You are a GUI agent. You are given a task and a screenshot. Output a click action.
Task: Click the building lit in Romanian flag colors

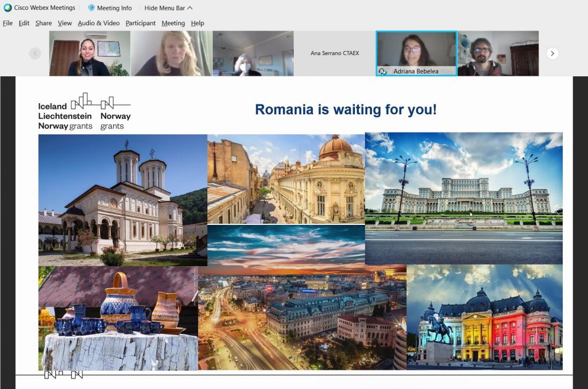485,317
